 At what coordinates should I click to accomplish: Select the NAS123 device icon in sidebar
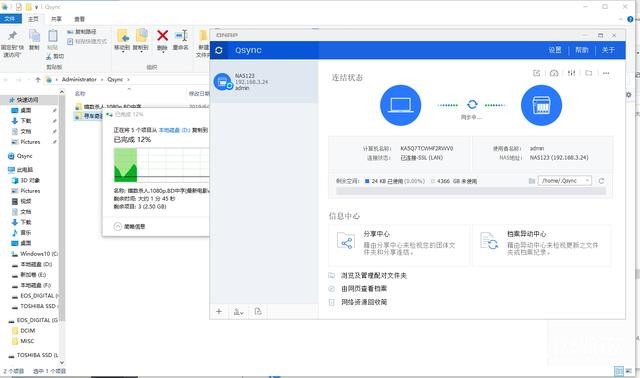222,82
